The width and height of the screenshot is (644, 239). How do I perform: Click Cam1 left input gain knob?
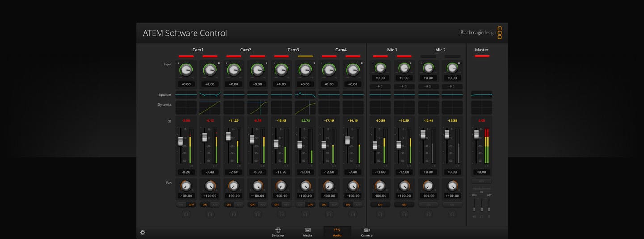coord(186,69)
